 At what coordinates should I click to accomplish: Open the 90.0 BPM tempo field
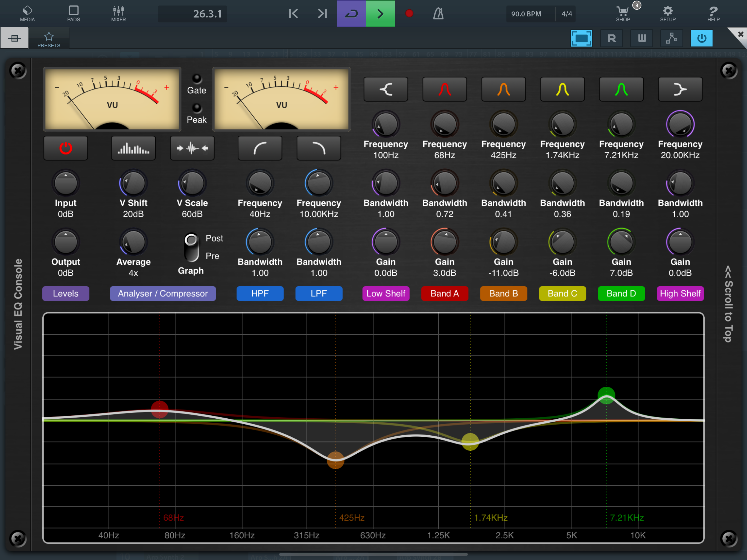pos(526,14)
